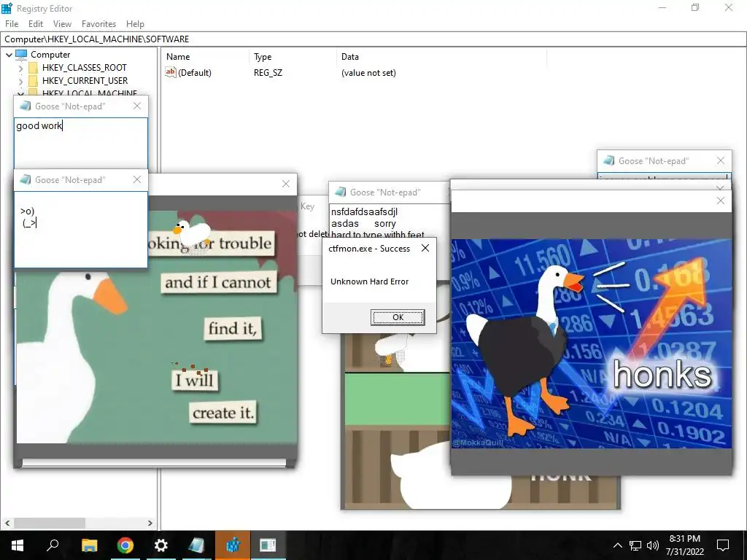The height and width of the screenshot is (560, 747).
Task: Show hidden system tray icons
Action: tap(617, 545)
